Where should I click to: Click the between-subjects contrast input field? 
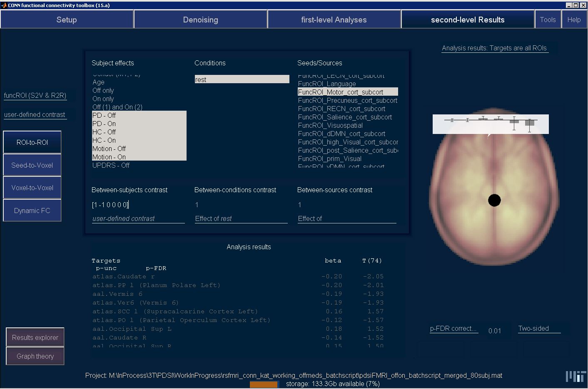click(x=137, y=205)
